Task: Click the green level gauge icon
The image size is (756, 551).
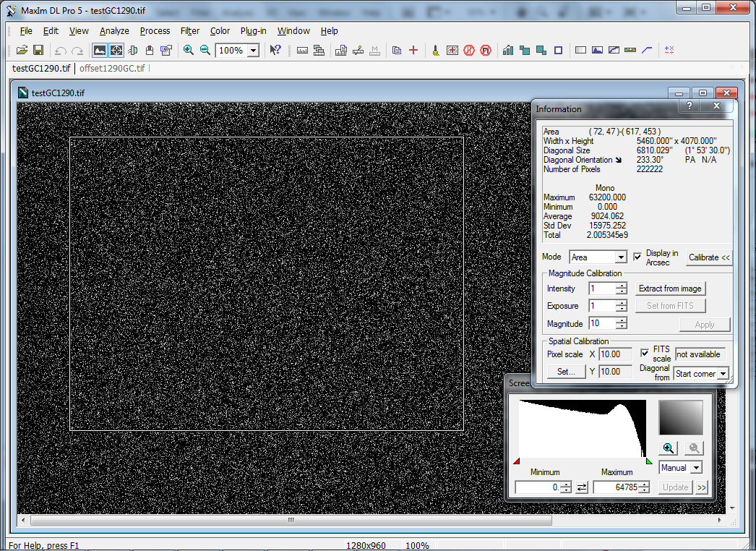Action: tap(630, 50)
